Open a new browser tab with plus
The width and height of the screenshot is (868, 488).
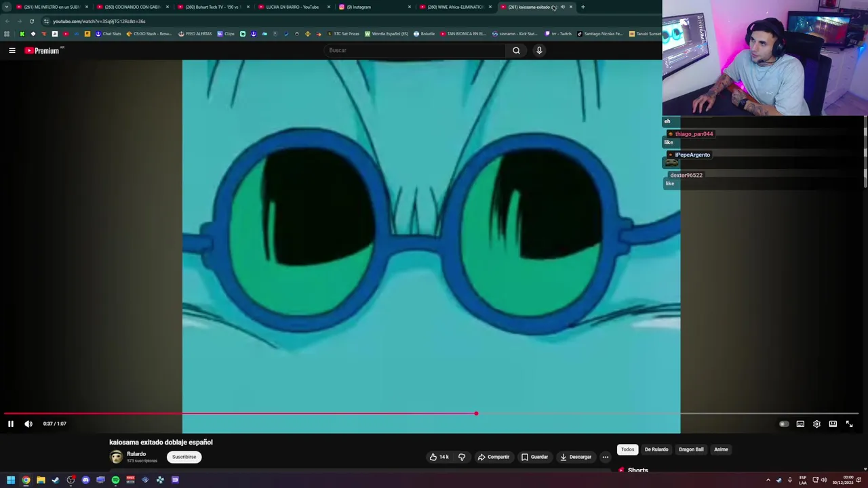pos(583,7)
